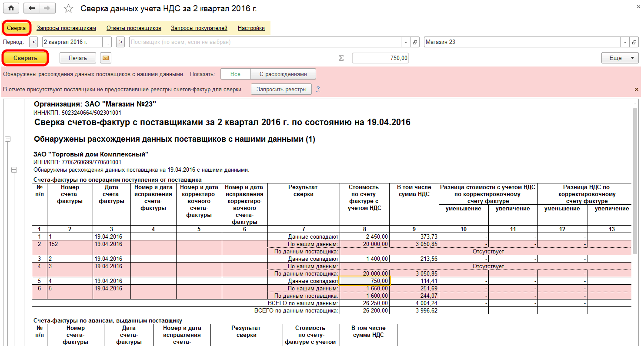
Task: Add this report to favorites with star
Action: coord(68,8)
